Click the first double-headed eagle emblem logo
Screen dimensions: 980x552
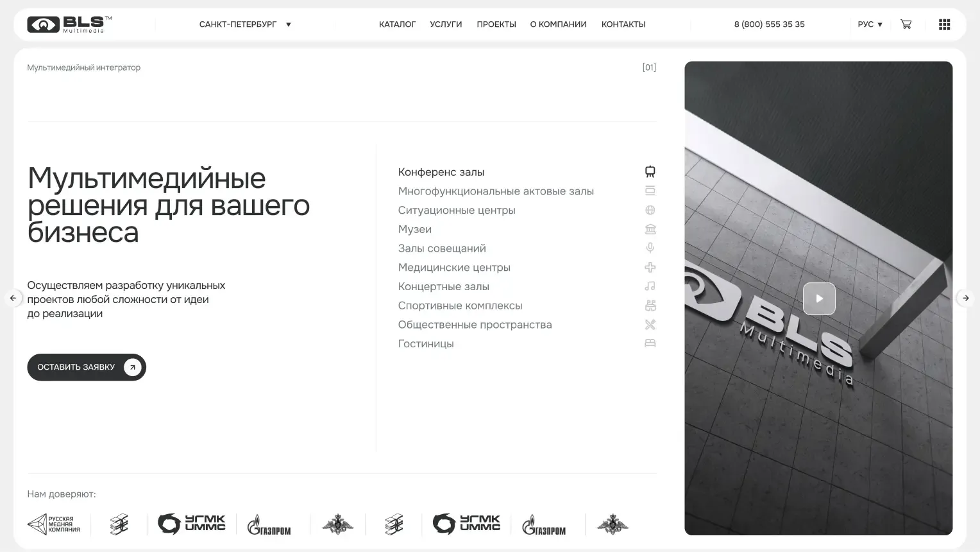coord(337,524)
